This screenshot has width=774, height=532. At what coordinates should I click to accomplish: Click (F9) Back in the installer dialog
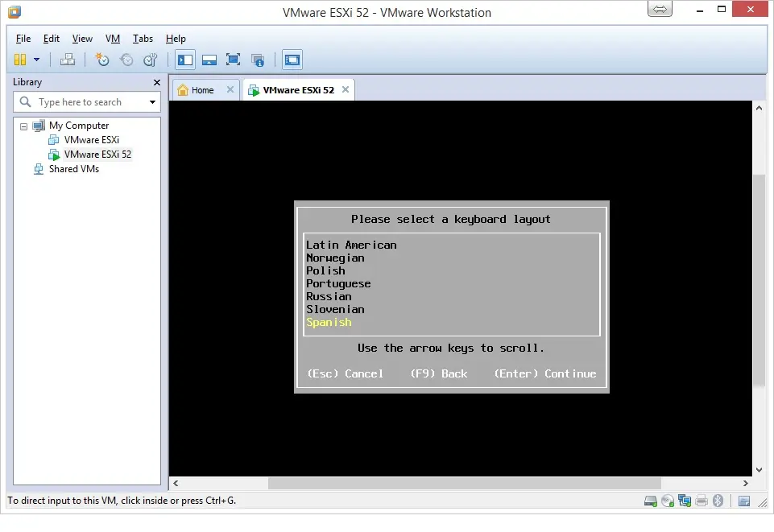point(439,373)
